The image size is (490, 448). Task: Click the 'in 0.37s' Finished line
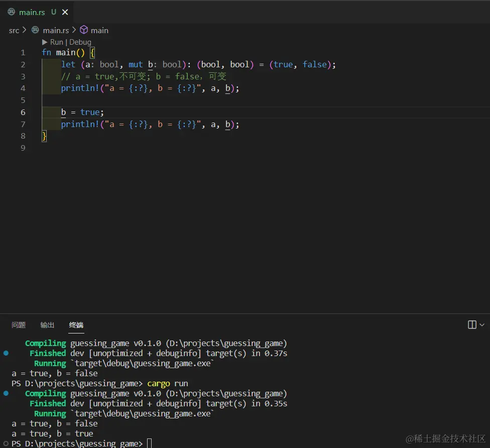point(159,353)
